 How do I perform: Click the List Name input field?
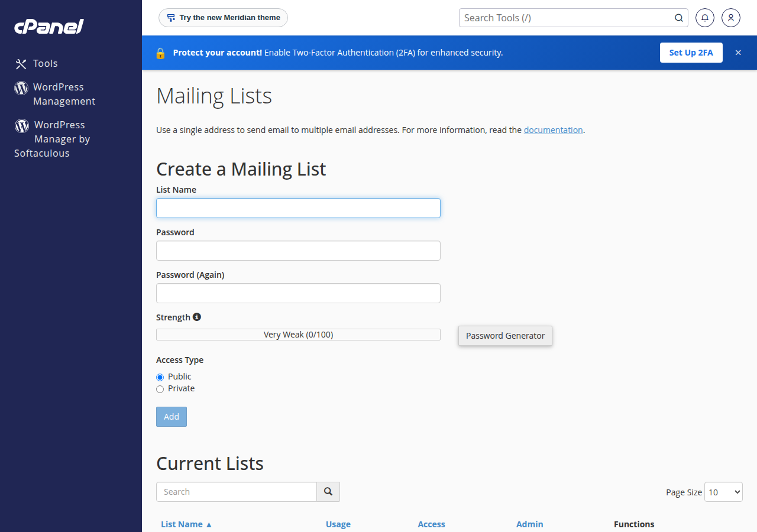pos(298,208)
